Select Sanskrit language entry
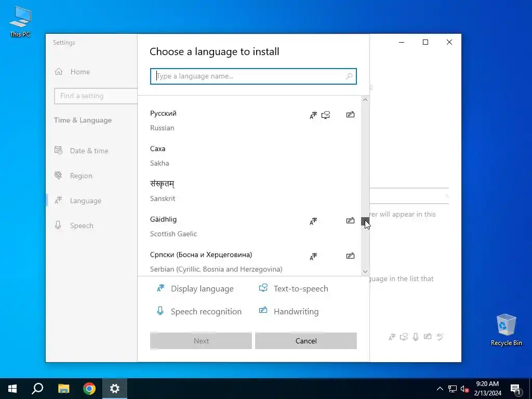Image resolution: width=532 pixels, height=399 pixels. pyautogui.click(x=249, y=191)
